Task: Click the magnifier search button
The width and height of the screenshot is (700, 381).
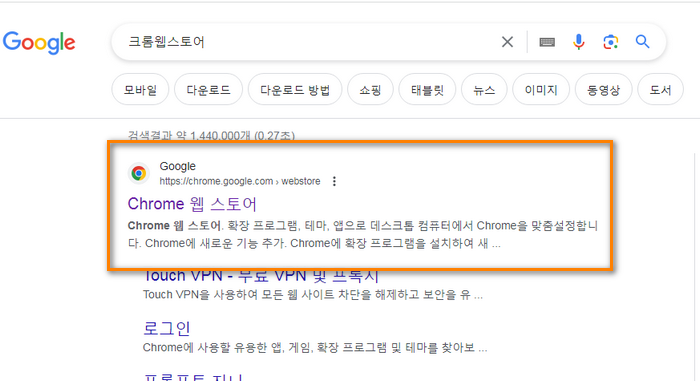Action: coord(642,42)
